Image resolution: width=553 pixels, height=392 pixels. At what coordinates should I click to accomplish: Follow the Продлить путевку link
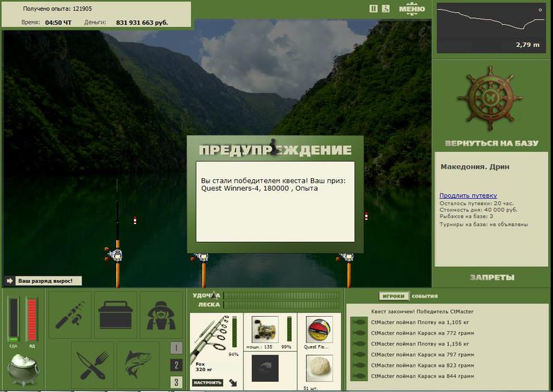468,196
